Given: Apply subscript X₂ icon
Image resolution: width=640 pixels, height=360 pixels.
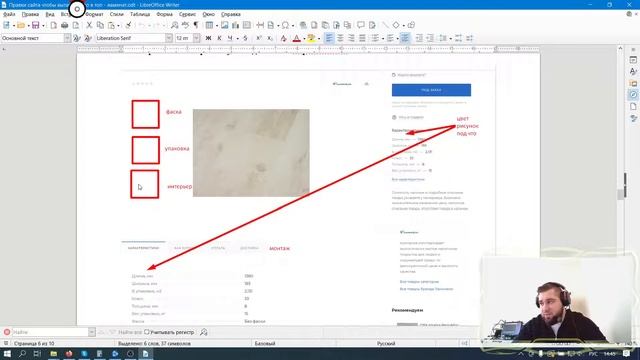Looking at the screenshot, I should click(x=270, y=38).
